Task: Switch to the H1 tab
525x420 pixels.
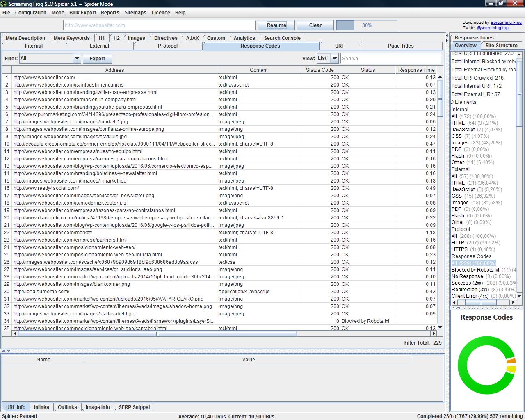Action: [x=102, y=38]
